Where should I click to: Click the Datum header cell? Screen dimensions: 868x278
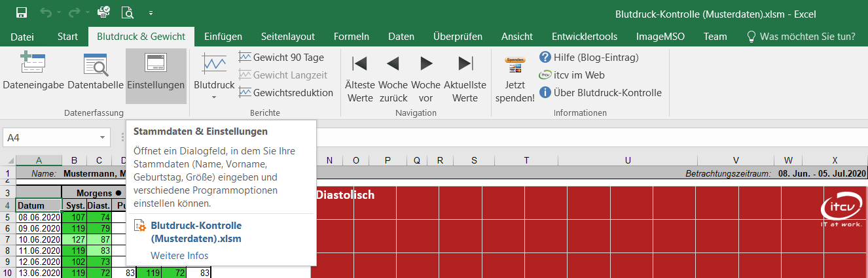(x=39, y=205)
